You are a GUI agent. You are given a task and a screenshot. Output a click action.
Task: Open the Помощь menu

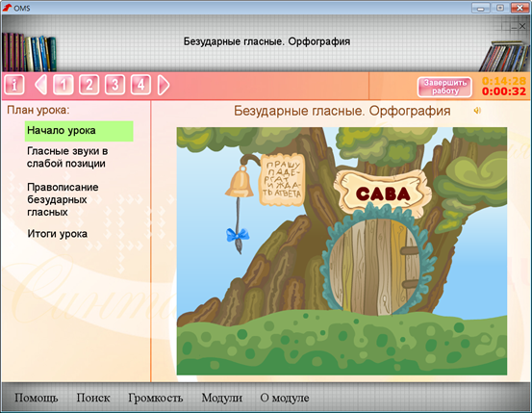pos(37,398)
